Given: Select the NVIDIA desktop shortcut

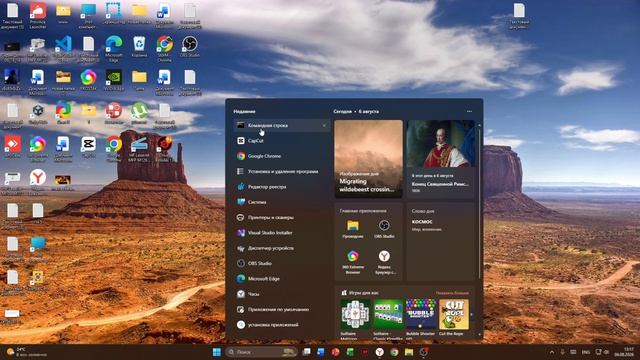Looking at the screenshot, I should click(x=114, y=80).
